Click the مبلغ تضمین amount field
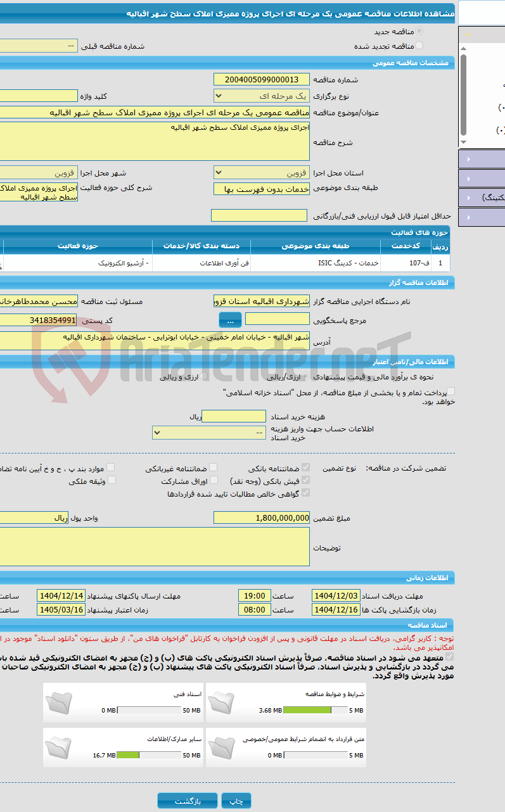 click(262, 517)
